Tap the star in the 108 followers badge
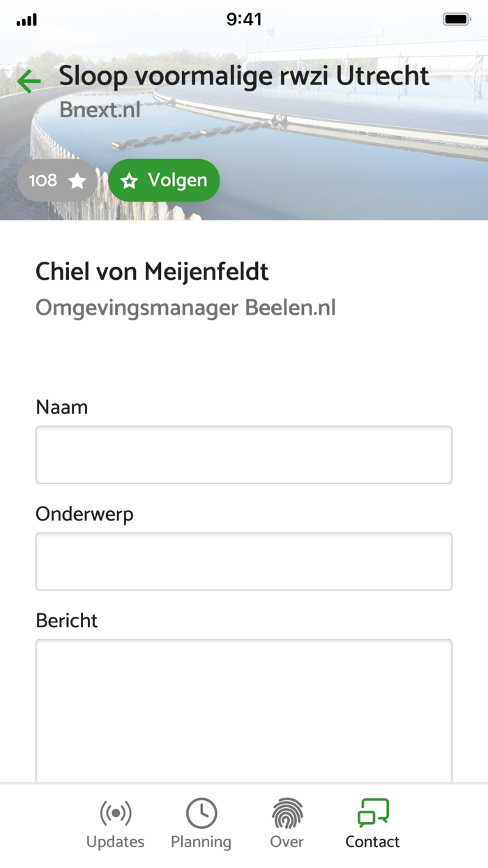Image resolution: width=488 pixels, height=868 pixels. coord(77,181)
